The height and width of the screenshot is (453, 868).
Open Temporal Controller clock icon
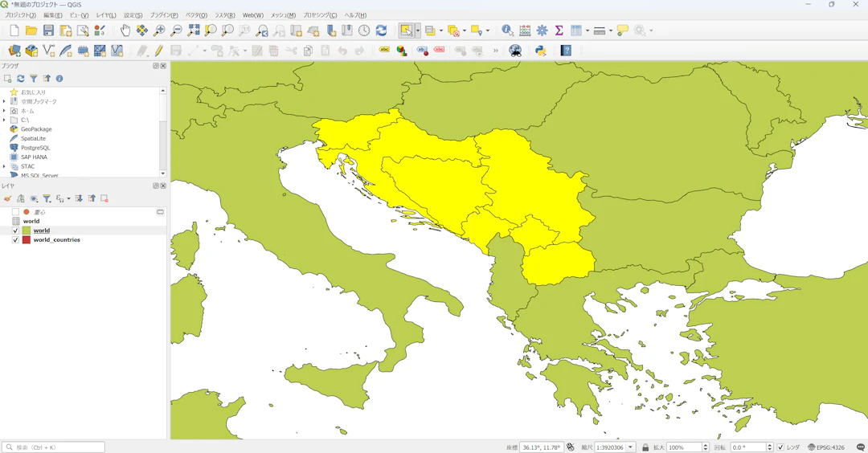tap(364, 31)
